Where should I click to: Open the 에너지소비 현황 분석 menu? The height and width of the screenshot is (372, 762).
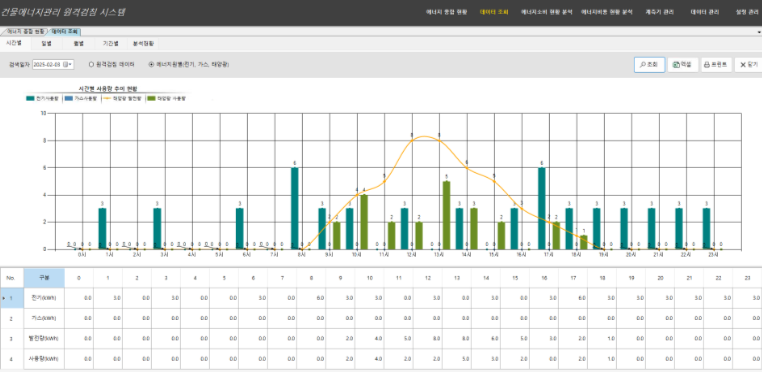coord(547,13)
